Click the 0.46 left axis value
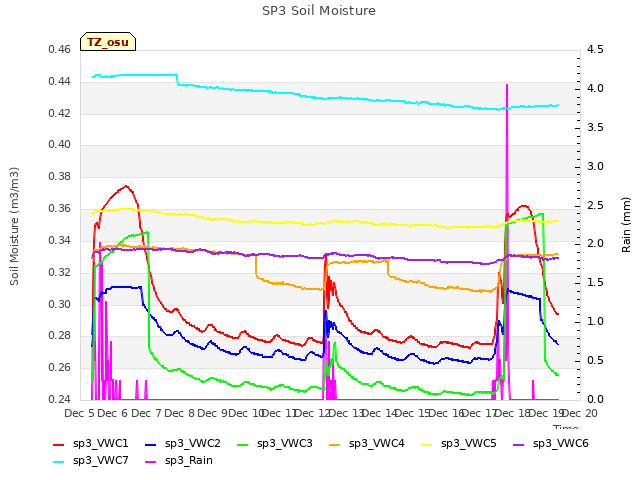640x480 pixels. pyautogui.click(x=60, y=49)
